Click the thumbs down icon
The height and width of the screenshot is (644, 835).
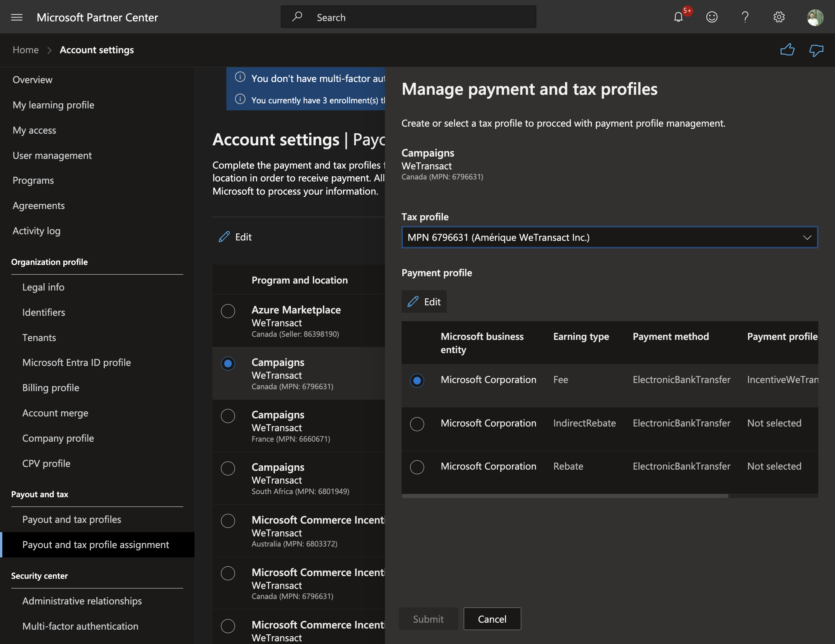816,50
